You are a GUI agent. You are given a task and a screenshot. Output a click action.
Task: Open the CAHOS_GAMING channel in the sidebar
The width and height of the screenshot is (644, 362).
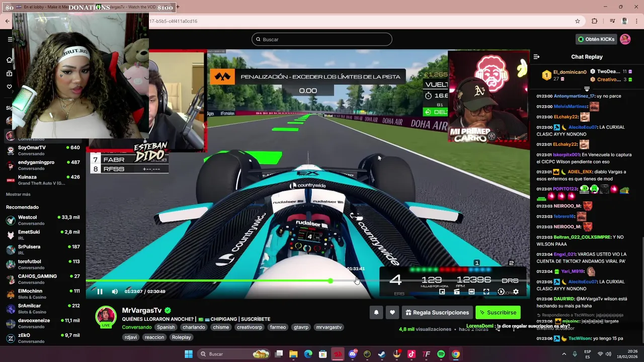point(43,279)
